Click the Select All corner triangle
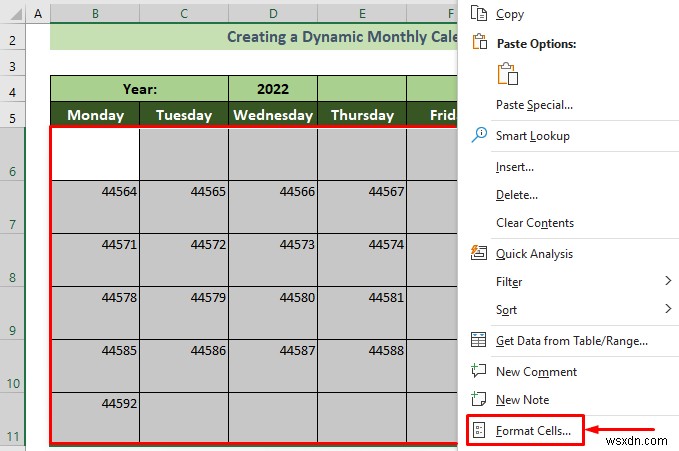Image resolution: width=679 pixels, height=451 pixels. 16,15
